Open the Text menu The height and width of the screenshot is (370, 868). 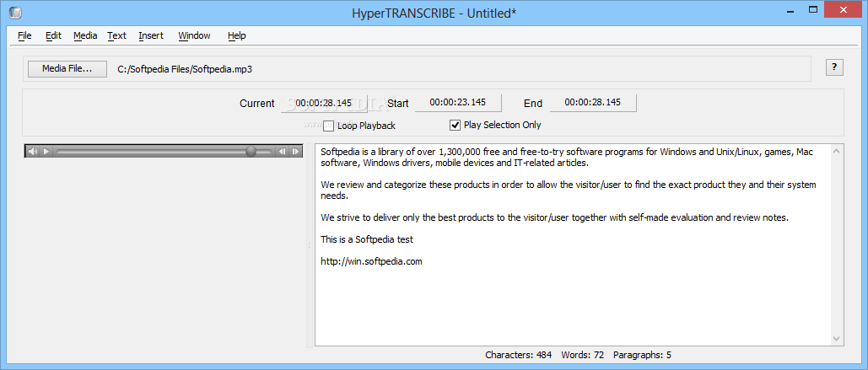coord(116,35)
